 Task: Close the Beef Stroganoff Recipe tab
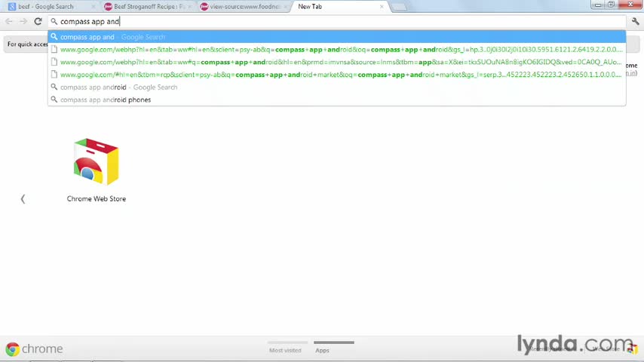[x=189, y=7]
